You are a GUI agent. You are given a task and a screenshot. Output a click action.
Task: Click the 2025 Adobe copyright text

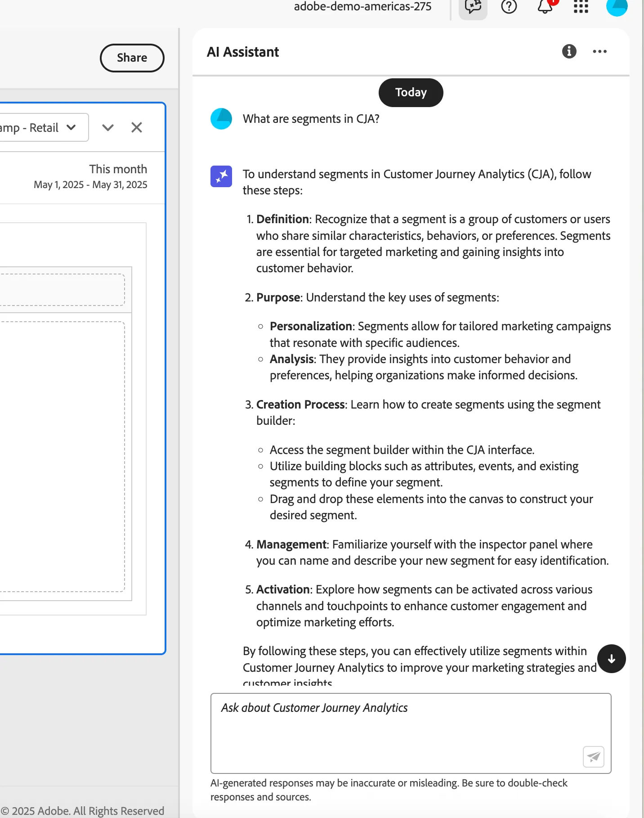(x=83, y=810)
